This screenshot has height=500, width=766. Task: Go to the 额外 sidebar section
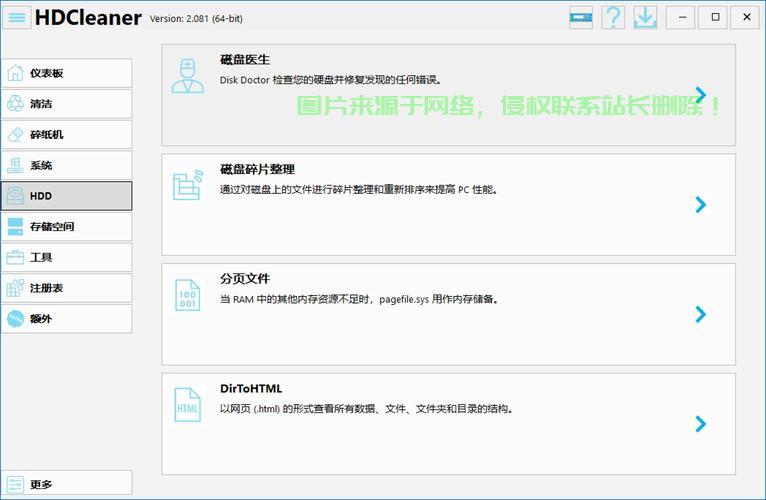66,319
